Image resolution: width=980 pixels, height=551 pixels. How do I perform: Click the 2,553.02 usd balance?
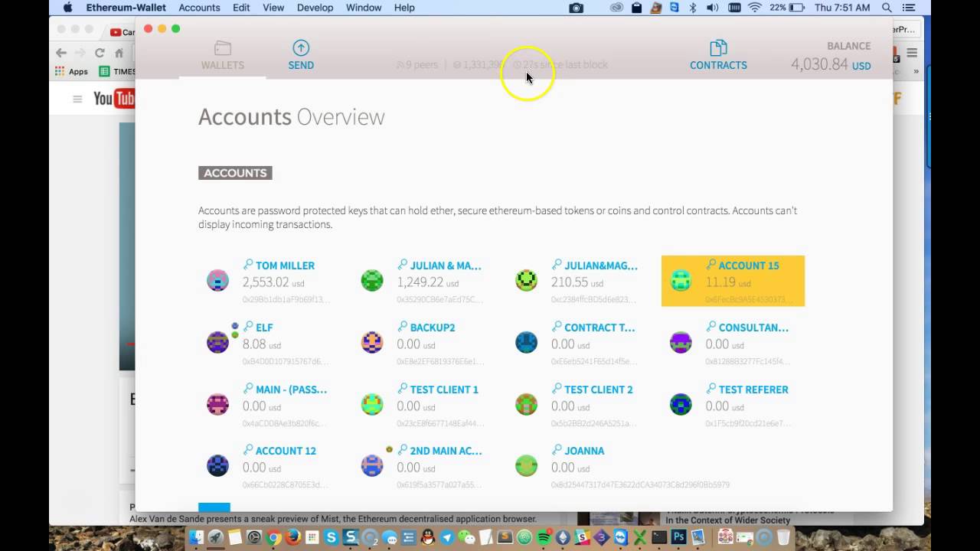point(273,282)
